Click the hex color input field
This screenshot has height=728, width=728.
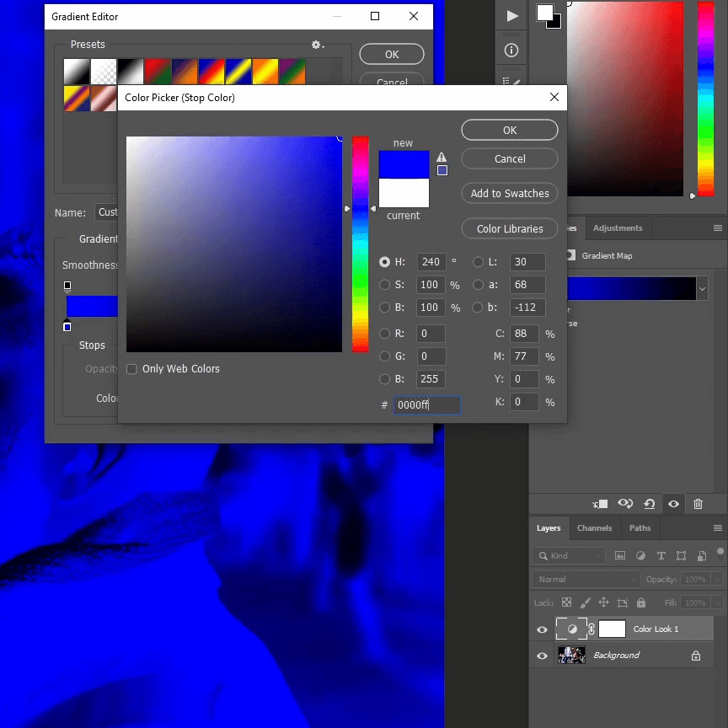[427, 405]
